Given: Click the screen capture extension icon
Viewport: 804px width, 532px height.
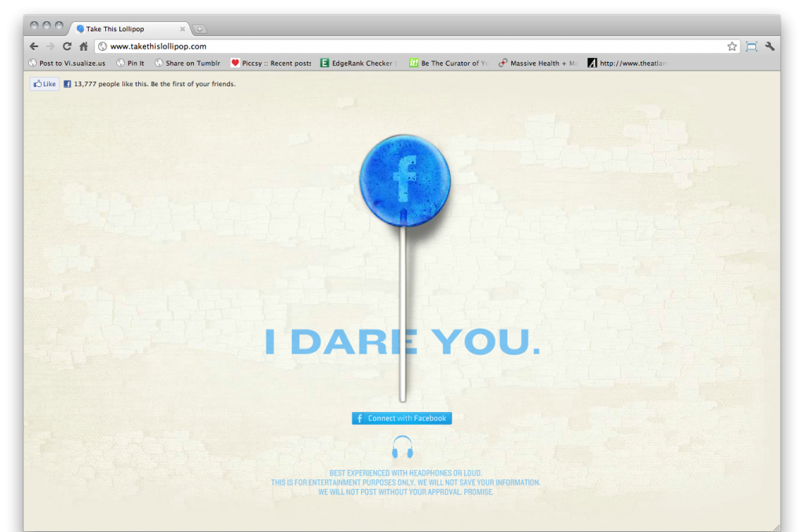Looking at the screenshot, I should click(x=751, y=46).
